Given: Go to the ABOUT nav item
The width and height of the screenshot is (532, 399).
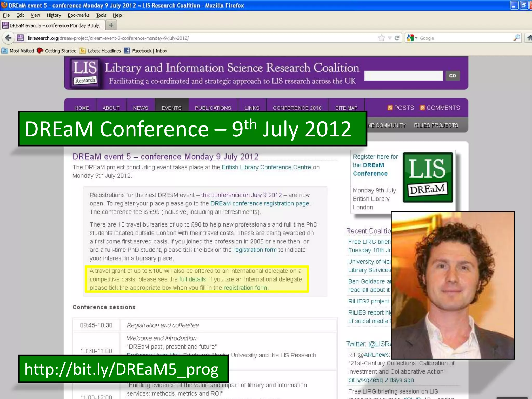Looking at the screenshot, I should point(111,108).
